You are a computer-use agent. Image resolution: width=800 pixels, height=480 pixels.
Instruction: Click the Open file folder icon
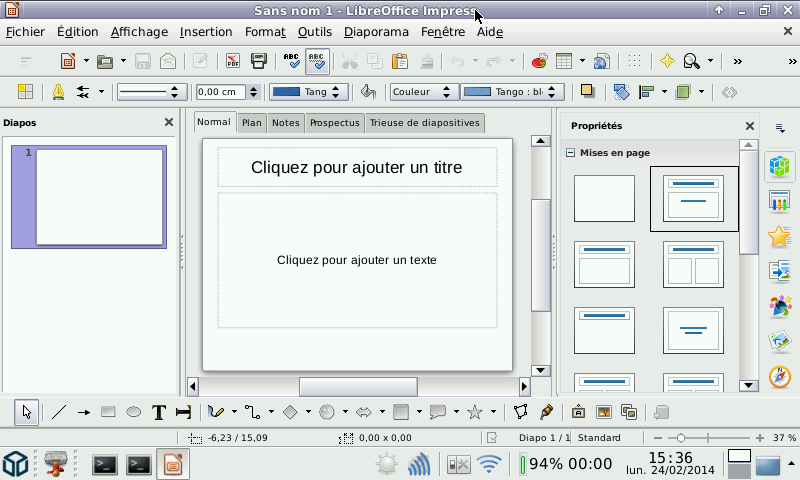pyautogui.click(x=105, y=61)
